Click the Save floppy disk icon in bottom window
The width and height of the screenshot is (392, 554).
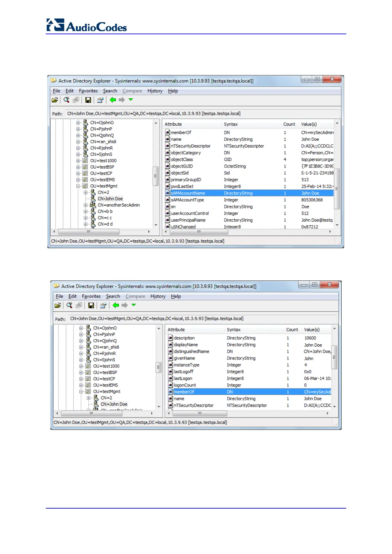click(x=91, y=305)
